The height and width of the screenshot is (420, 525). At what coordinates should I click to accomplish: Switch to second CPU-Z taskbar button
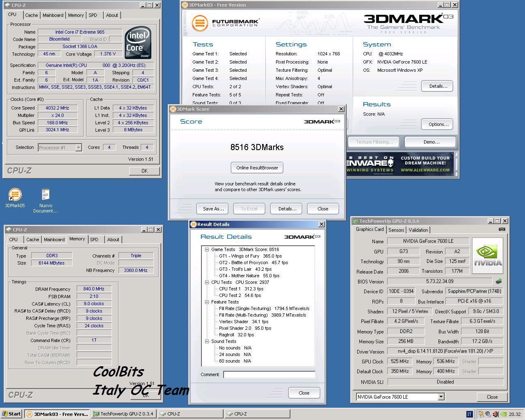tap(257, 414)
